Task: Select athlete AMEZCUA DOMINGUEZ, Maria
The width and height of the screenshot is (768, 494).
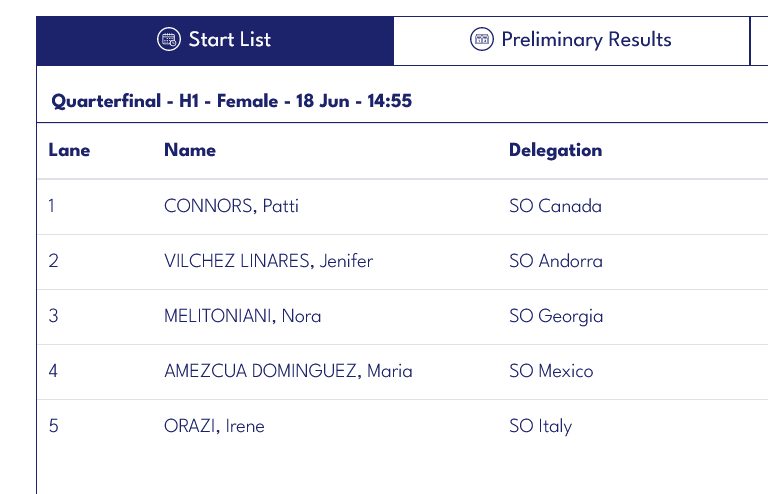Action: [288, 371]
